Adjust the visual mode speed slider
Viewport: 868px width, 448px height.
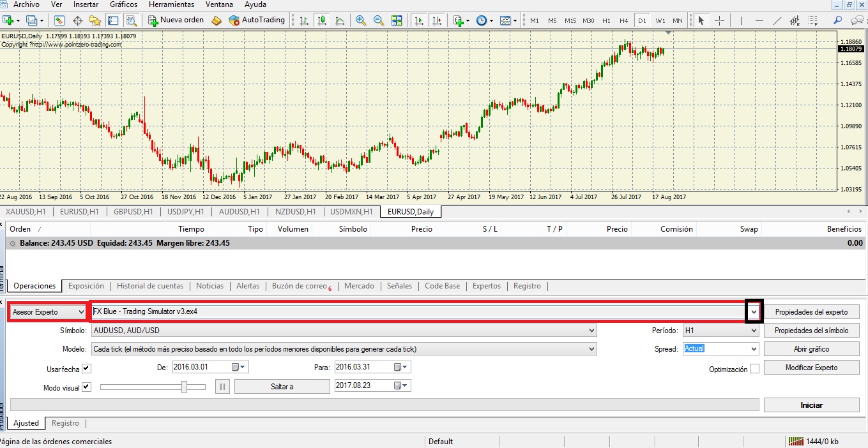pyautogui.click(x=185, y=386)
